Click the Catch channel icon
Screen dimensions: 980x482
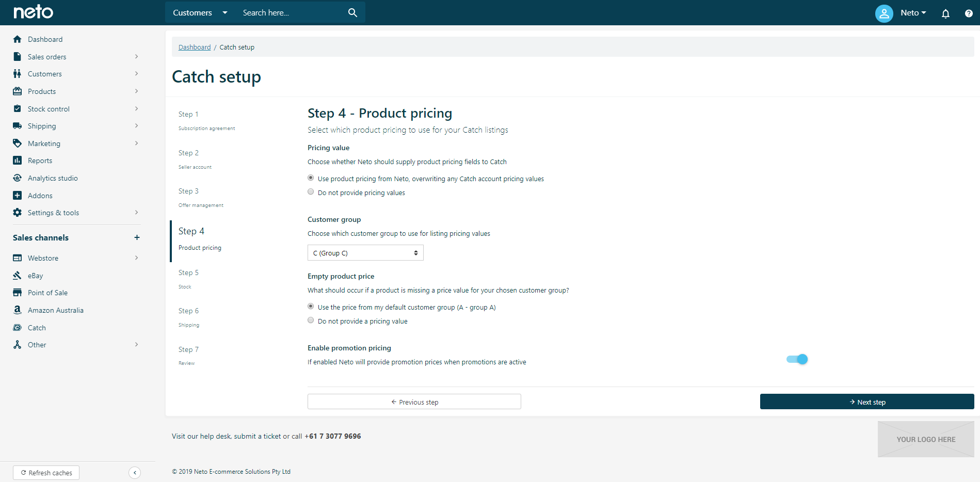(x=18, y=328)
